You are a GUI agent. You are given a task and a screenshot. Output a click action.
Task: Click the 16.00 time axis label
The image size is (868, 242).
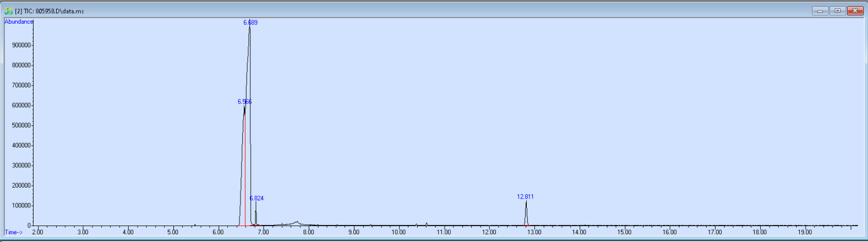(x=669, y=232)
